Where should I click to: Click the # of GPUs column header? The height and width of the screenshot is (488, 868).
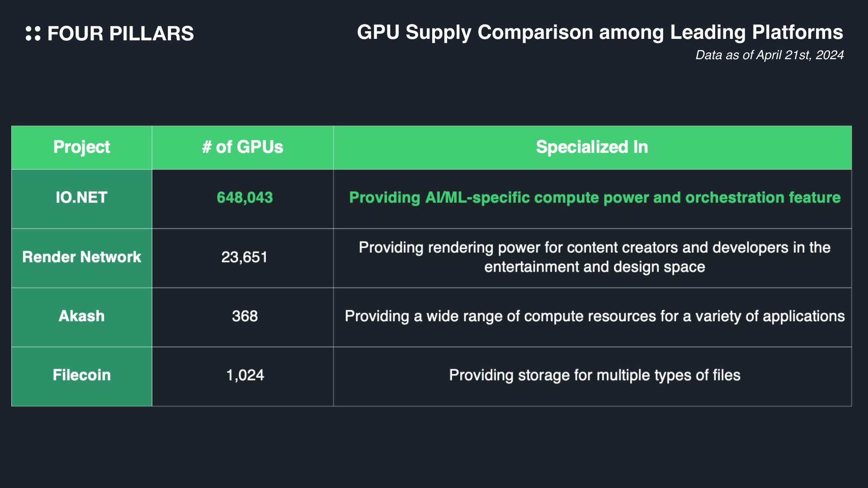243,147
